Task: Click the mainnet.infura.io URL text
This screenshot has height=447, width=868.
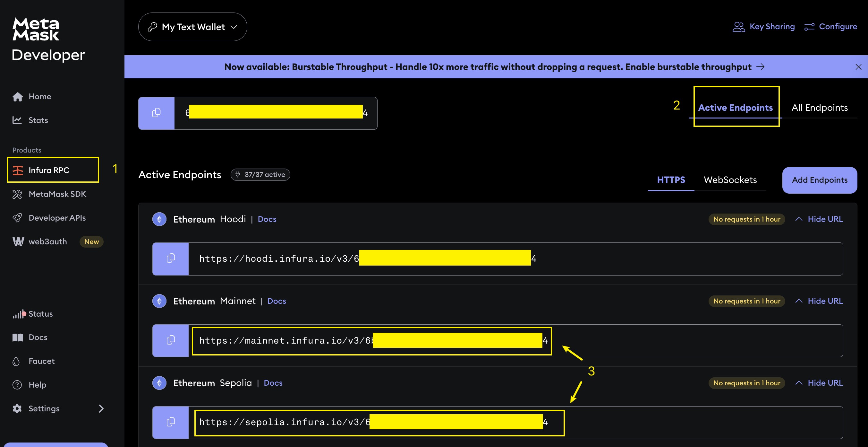Action: (373, 341)
